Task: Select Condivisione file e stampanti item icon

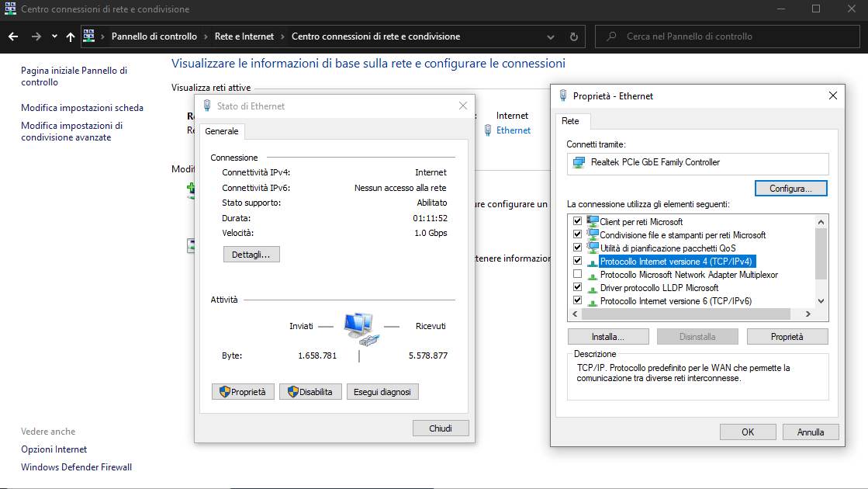Action: click(x=593, y=235)
